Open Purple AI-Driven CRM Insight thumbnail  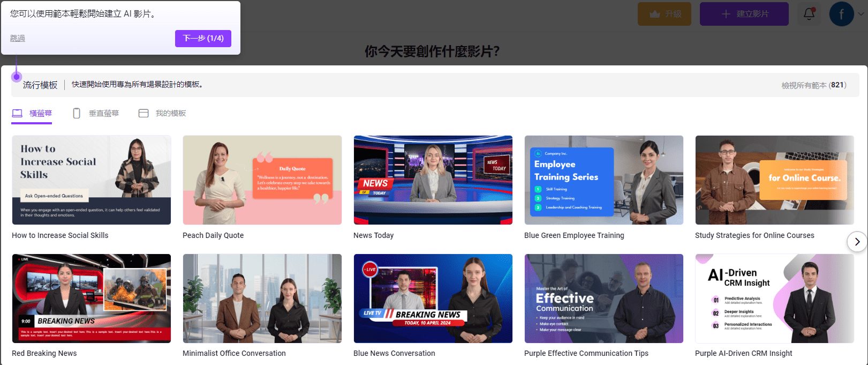775,299
